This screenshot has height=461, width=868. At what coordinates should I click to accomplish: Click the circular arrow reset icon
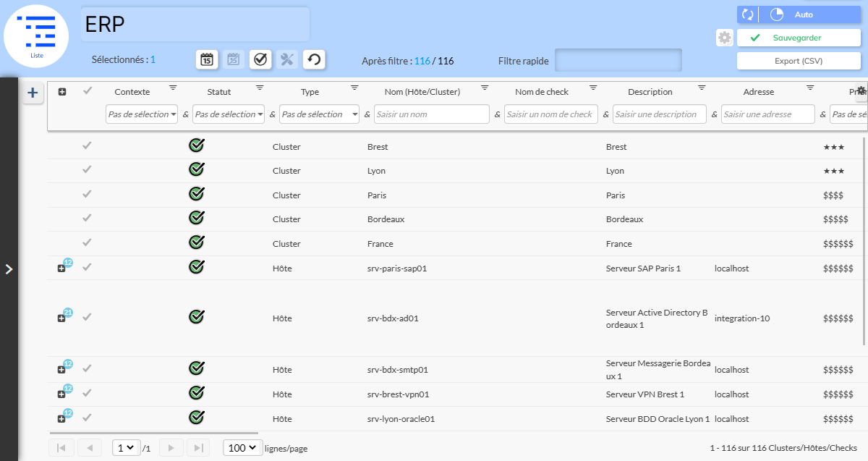coord(313,59)
